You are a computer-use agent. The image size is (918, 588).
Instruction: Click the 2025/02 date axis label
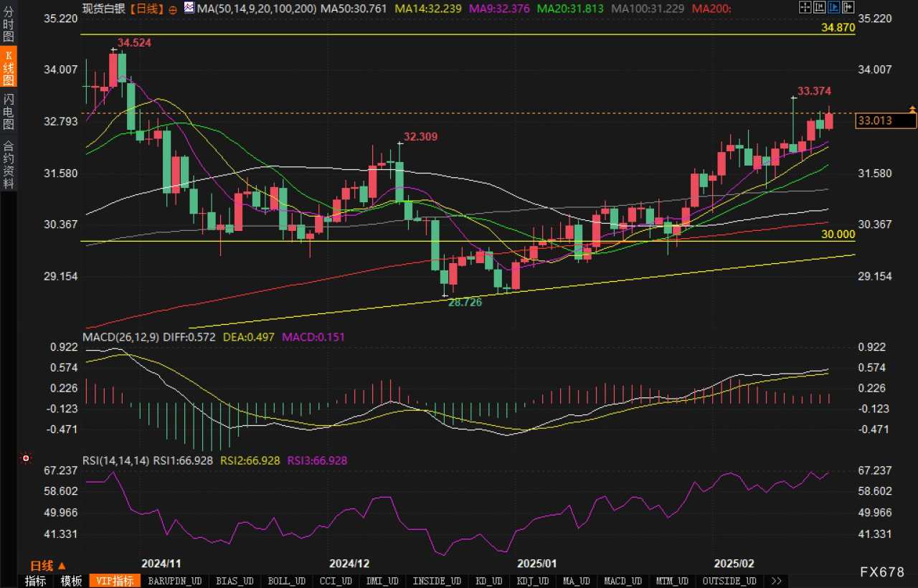[735, 564]
